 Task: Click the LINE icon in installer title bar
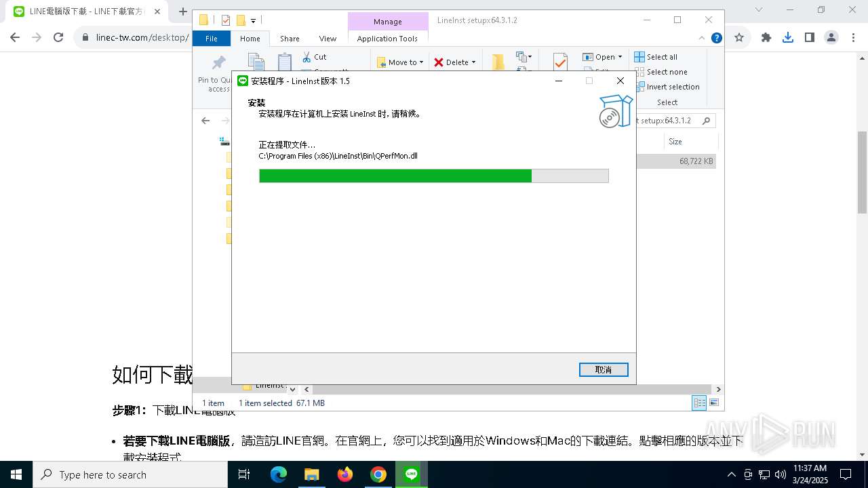(x=243, y=81)
